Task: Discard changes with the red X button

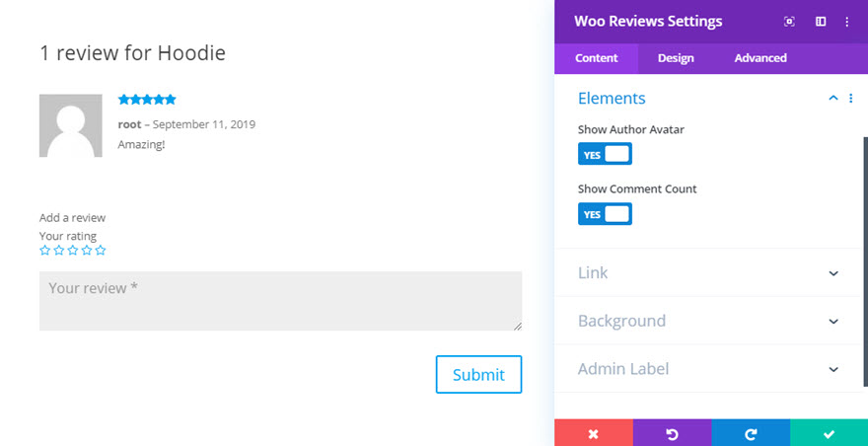Action: point(594,433)
